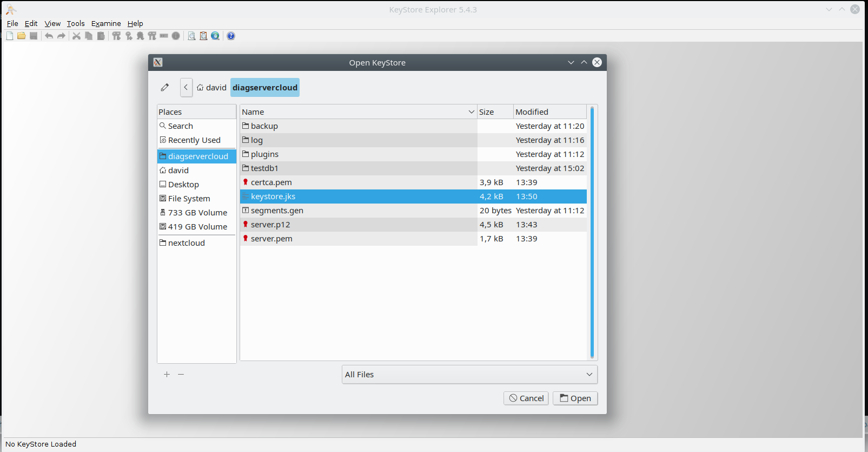Remove bookmark with the minus button
Image resolution: width=868 pixels, height=452 pixels.
point(181,374)
